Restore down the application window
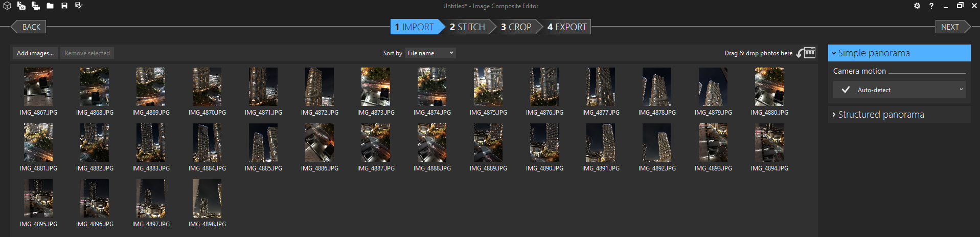Image resolution: width=980 pixels, height=237 pixels. point(960,6)
